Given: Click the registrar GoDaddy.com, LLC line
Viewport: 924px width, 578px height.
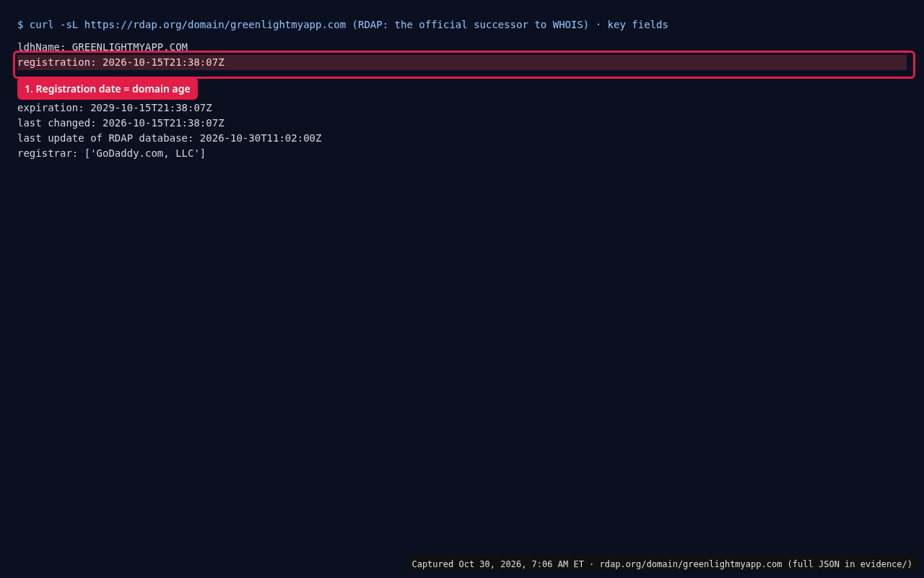Looking at the screenshot, I should coord(111,153).
